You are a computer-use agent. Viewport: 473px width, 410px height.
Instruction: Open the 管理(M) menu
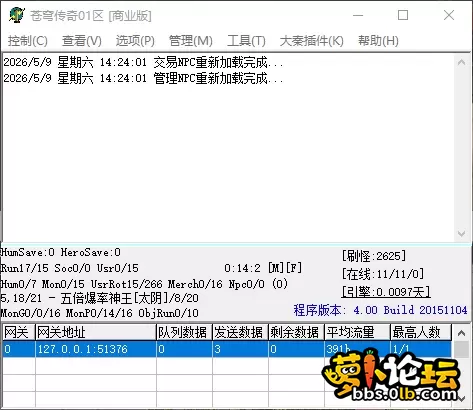click(191, 41)
